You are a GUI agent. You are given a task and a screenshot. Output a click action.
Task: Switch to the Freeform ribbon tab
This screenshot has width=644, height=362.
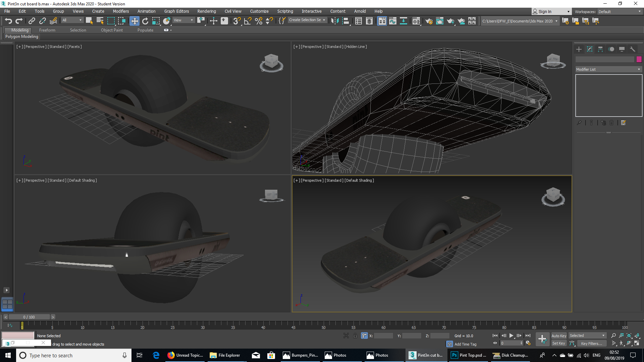pyautogui.click(x=47, y=30)
